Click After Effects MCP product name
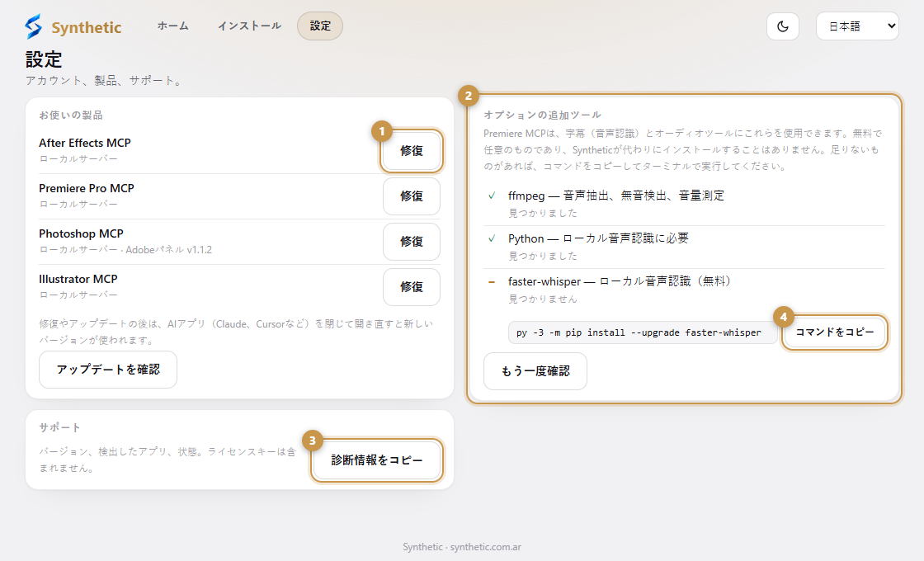The image size is (924, 561). (85, 143)
